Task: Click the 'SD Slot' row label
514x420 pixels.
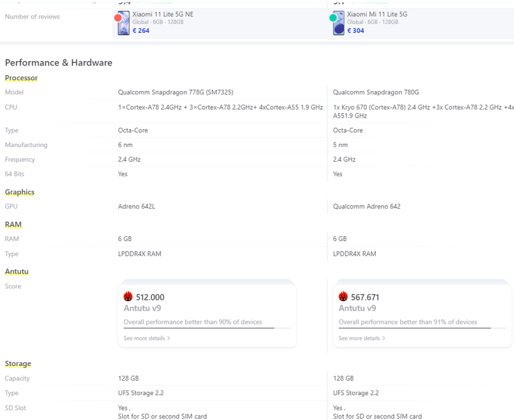Action: coord(15,408)
